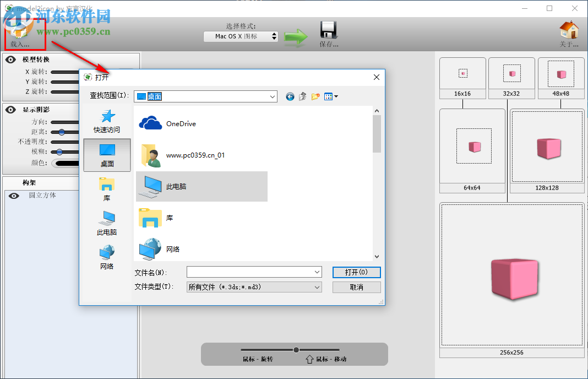Viewport: 588px width, 379px height.
Task: Toggle visibility of 圆立方体 in 构架 panel
Action: point(13,195)
